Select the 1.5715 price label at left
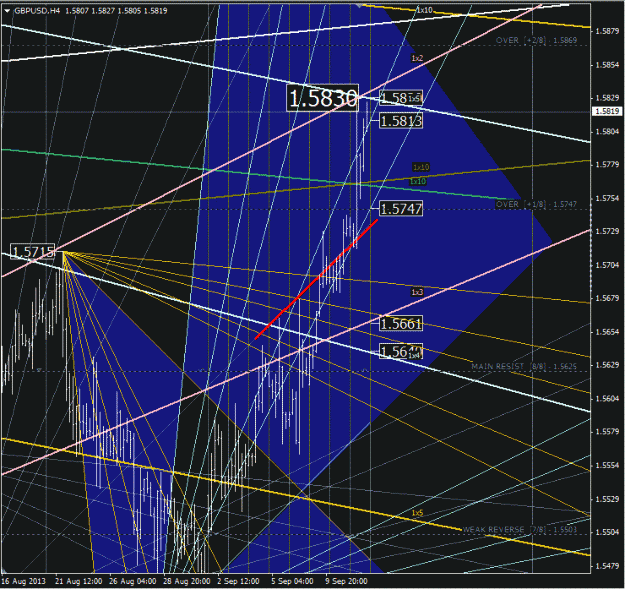This screenshot has width=625, height=589. point(32,252)
